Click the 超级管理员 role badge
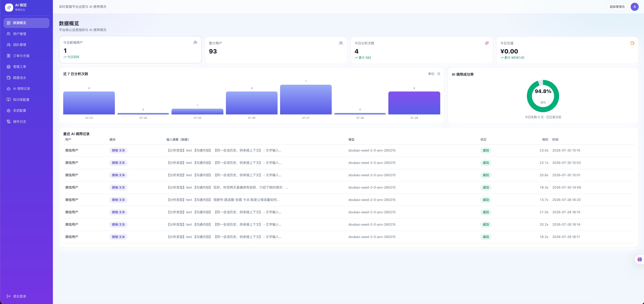Viewport: 644px width, 304px height. click(x=617, y=7)
